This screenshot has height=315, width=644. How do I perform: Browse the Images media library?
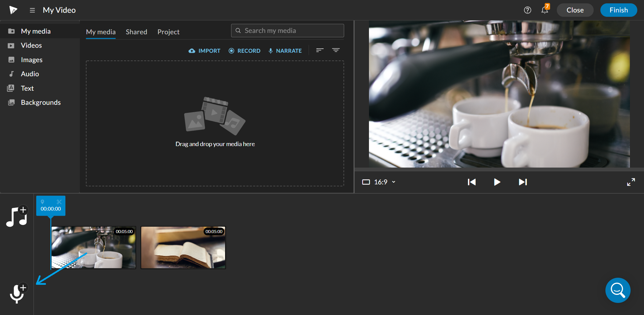click(x=32, y=59)
